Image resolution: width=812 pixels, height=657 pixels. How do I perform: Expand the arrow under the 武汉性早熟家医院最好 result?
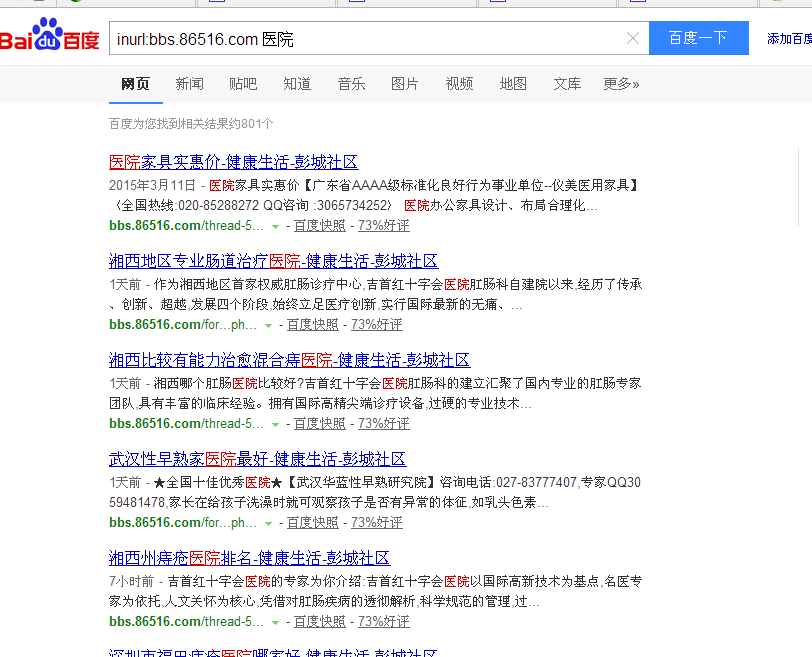(x=268, y=524)
